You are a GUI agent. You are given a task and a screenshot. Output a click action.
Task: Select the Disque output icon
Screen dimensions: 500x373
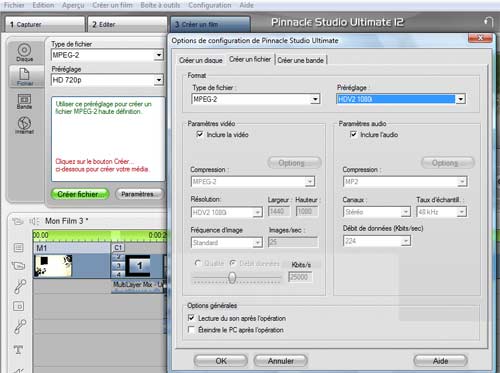(x=24, y=52)
